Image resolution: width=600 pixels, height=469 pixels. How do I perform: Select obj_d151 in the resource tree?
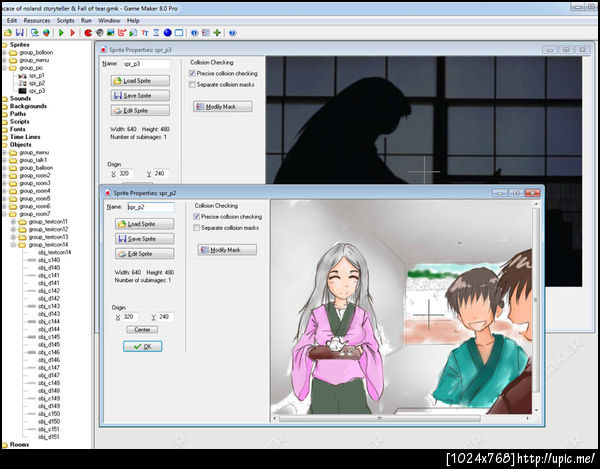[49, 437]
